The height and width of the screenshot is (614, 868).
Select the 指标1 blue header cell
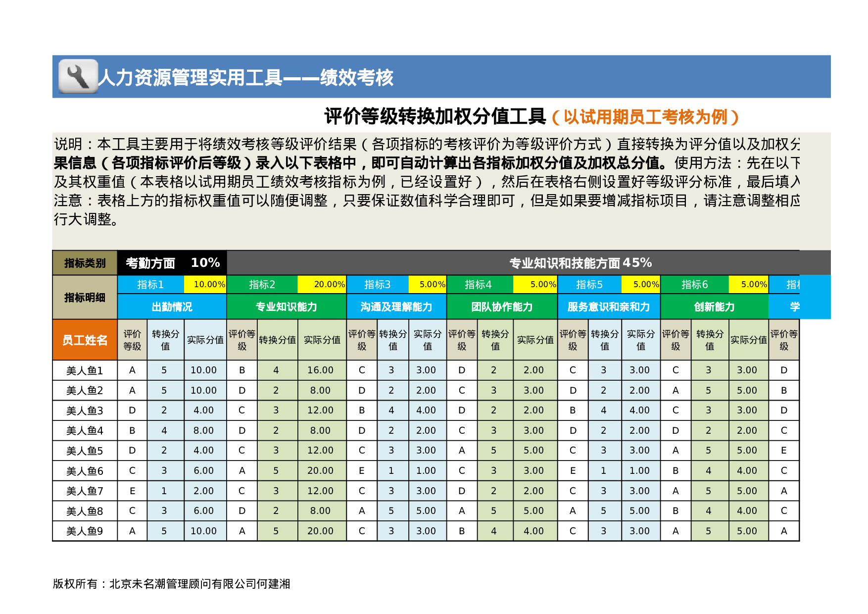[150, 285]
